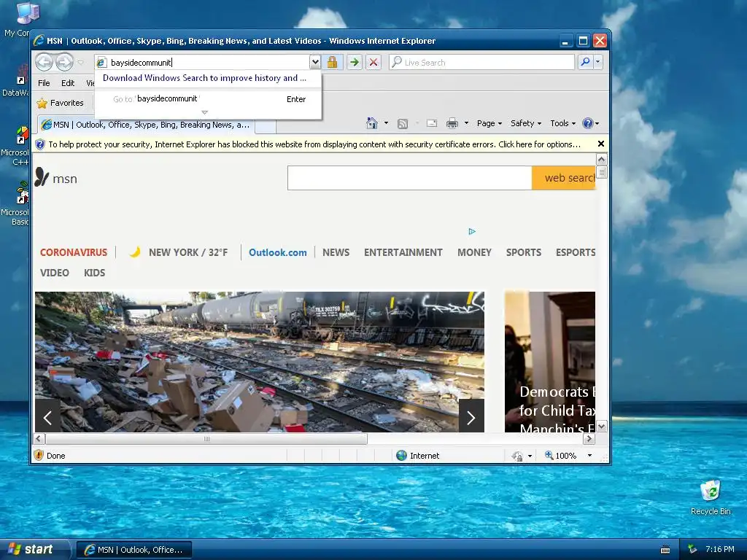Expand the autocomplete list down arrow
The width and height of the screenshot is (747, 560).
click(205, 113)
